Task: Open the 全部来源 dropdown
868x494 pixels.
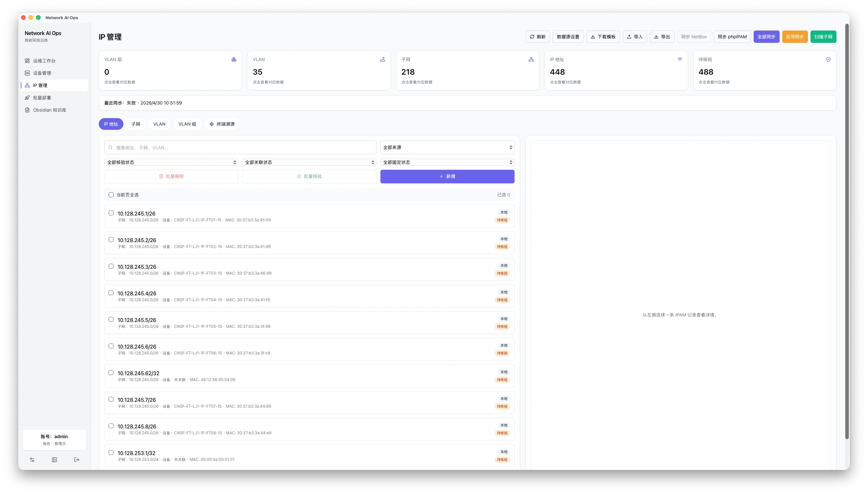Action: pos(447,148)
